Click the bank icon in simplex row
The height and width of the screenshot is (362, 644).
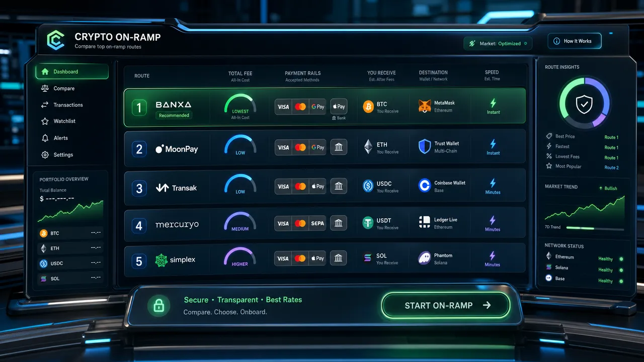coord(339,258)
